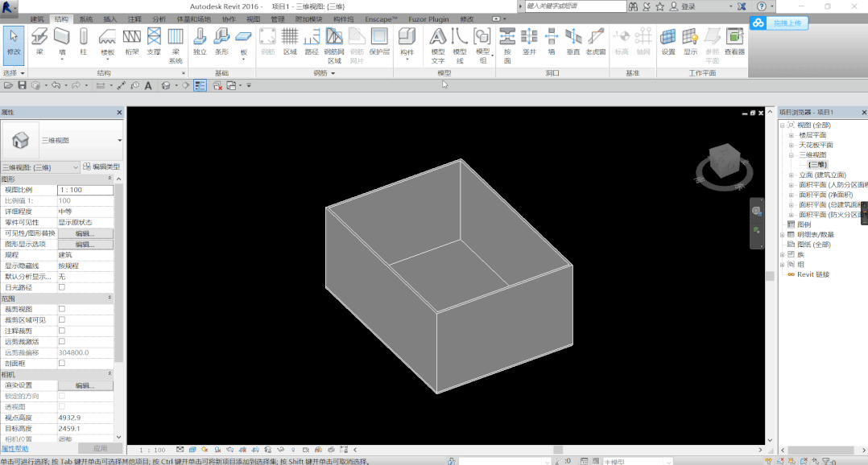The width and height of the screenshot is (868, 465).
Task: Select the 支撑 (Brace) tool
Action: [x=154, y=42]
